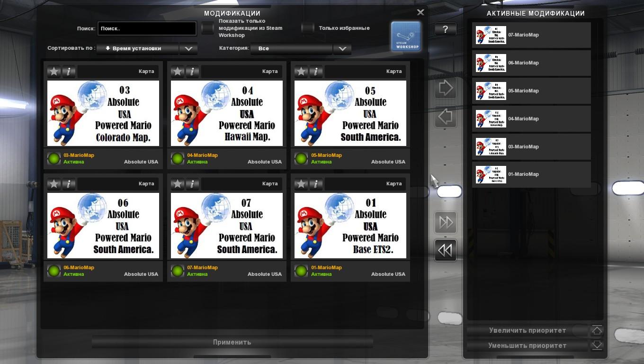Click the 'Уменьшить приоритет' button
The width and height of the screenshot is (644, 364).
coord(527,346)
